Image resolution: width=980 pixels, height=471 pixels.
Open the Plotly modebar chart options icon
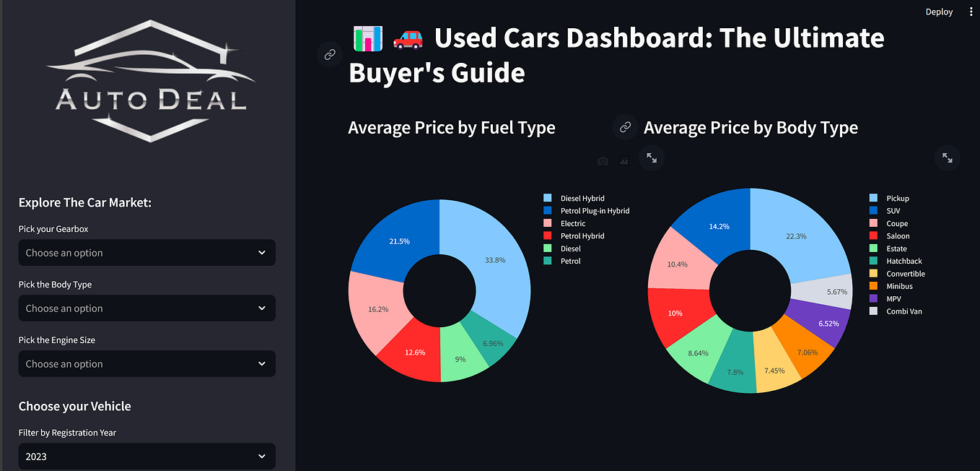[624, 161]
